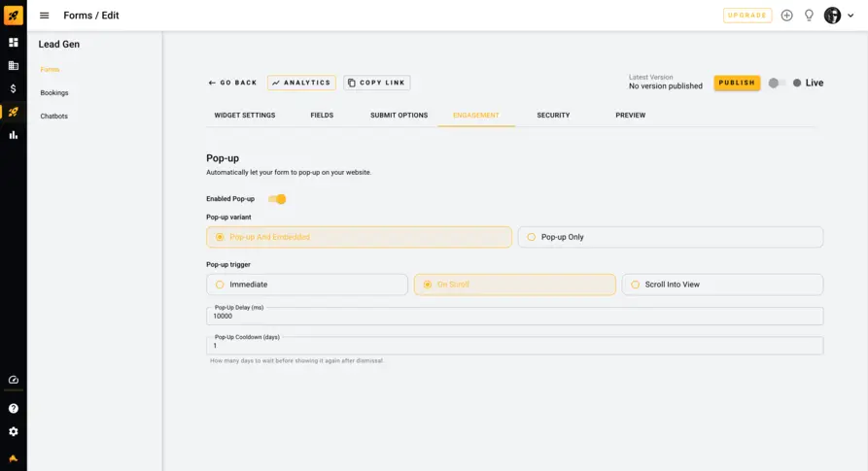
Task: Click the lightbulb ideas icon
Action: (x=809, y=16)
